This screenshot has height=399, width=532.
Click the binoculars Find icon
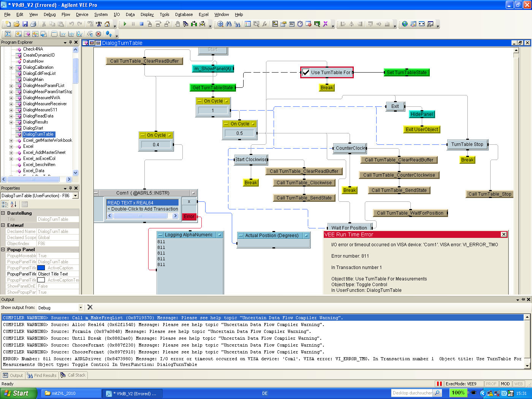pyautogui.click(x=228, y=24)
